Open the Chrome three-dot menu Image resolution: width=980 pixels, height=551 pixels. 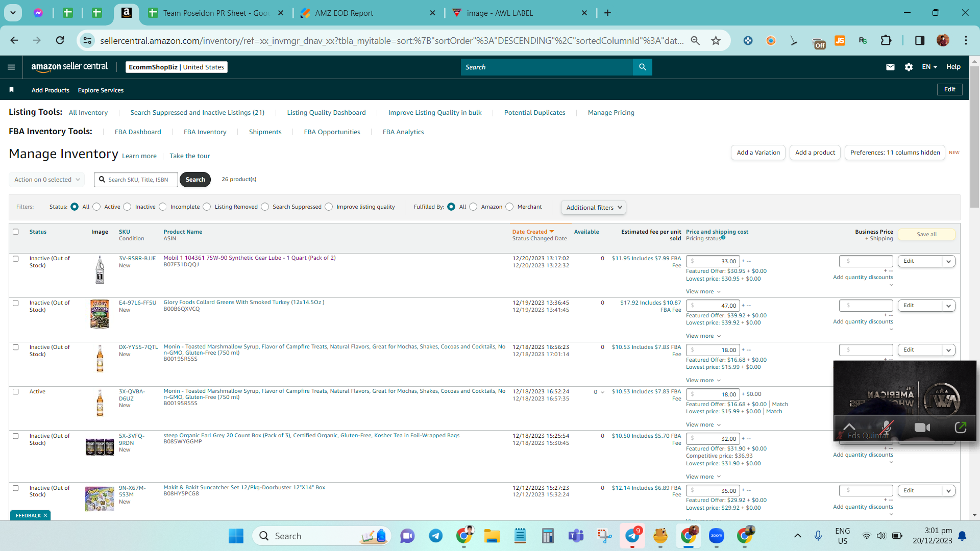point(966,40)
